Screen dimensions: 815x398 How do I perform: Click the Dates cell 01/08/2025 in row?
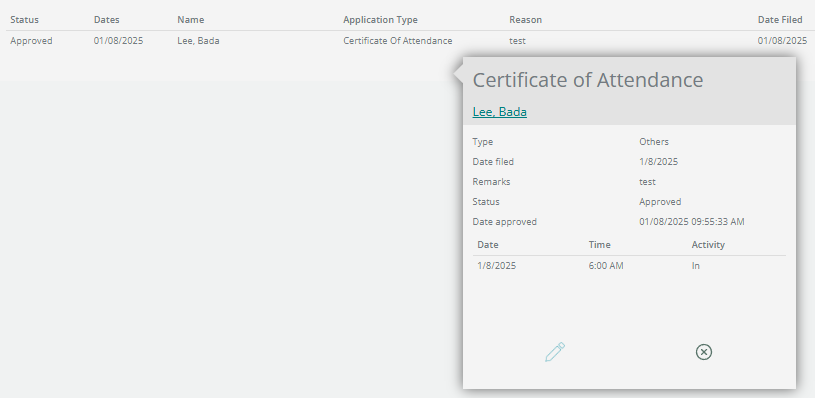[119, 41]
